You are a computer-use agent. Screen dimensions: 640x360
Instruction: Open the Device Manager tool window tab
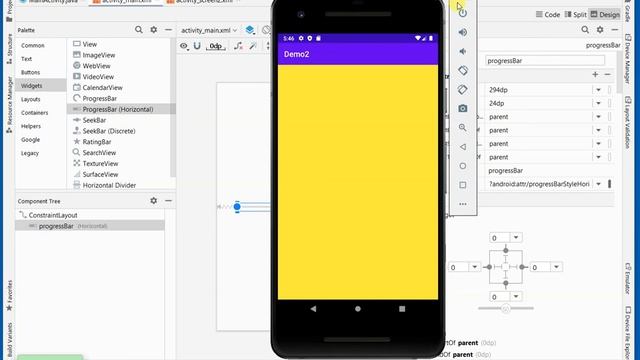click(628, 60)
